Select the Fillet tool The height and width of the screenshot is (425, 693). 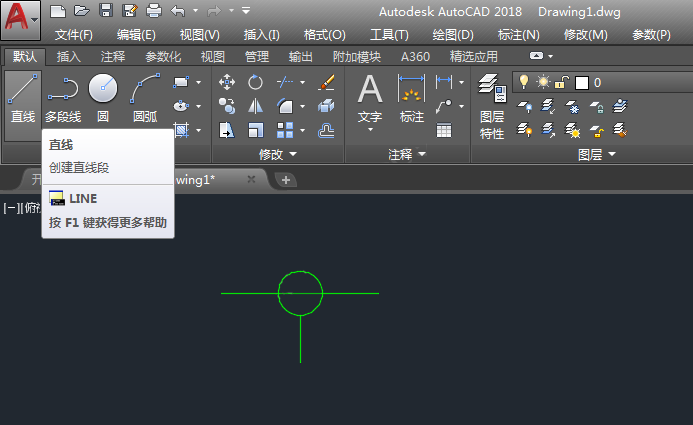pos(285,106)
